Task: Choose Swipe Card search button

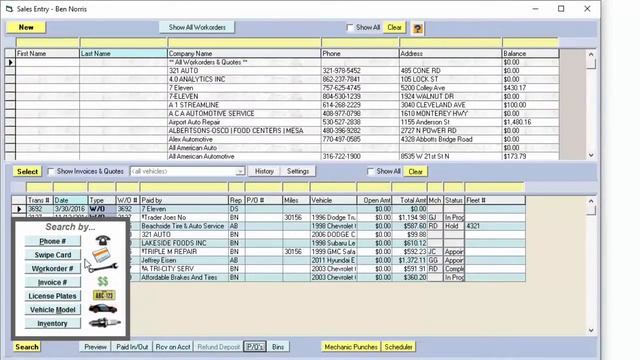Action: [53, 255]
